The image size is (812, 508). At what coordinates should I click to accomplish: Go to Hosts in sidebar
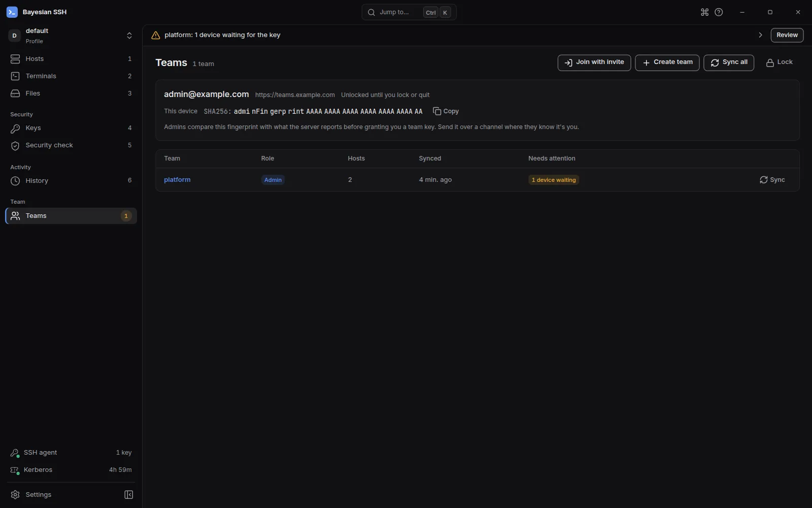[x=71, y=59]
